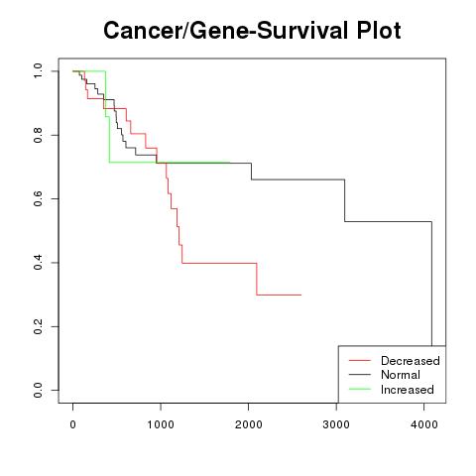476x476 pixels.
Task: Click the 3000 x-axis tick label
Action: (336, 424)
